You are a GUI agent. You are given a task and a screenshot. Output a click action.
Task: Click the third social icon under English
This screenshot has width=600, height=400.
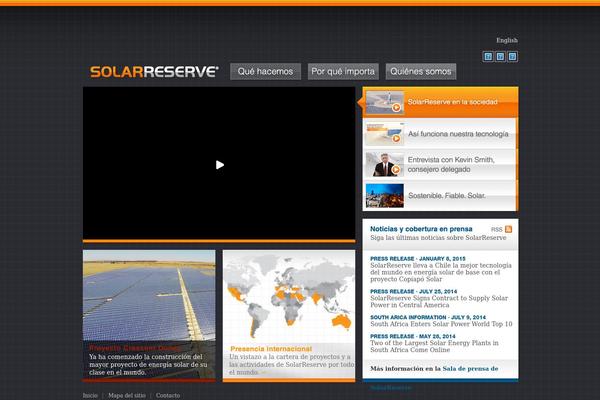[x=512, y=57]
